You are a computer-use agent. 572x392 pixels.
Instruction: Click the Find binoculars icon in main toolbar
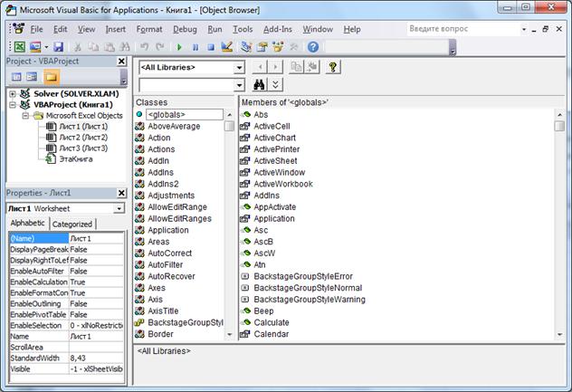click(x=125, y=47)
